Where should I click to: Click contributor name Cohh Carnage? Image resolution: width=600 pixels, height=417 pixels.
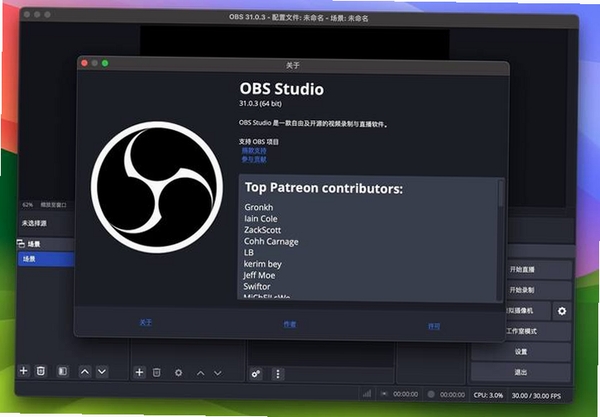[x=271, y=241]
